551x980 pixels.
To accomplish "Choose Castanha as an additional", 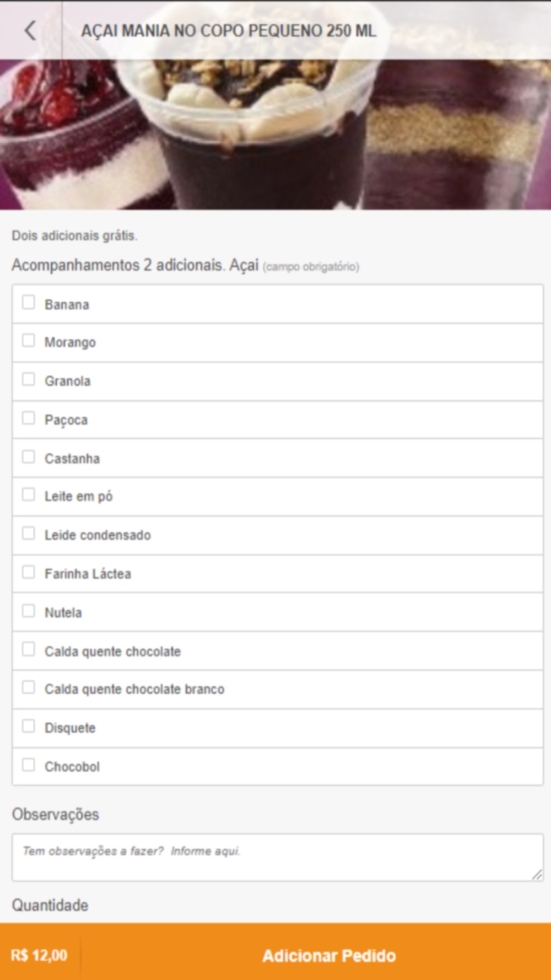I will [29, 457].
